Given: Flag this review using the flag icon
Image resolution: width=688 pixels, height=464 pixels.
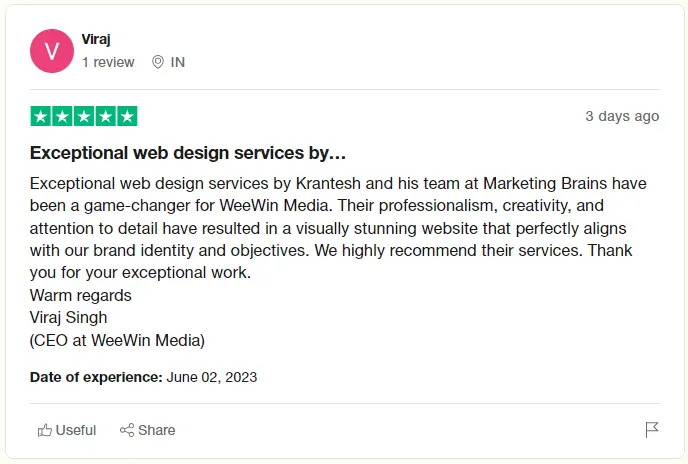Looking at the screenshot, I should (x=652, y=430).
